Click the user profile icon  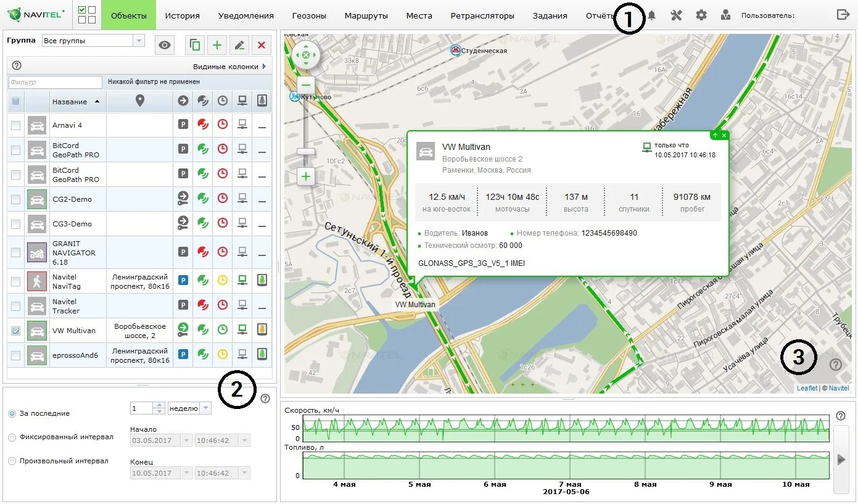726,15
